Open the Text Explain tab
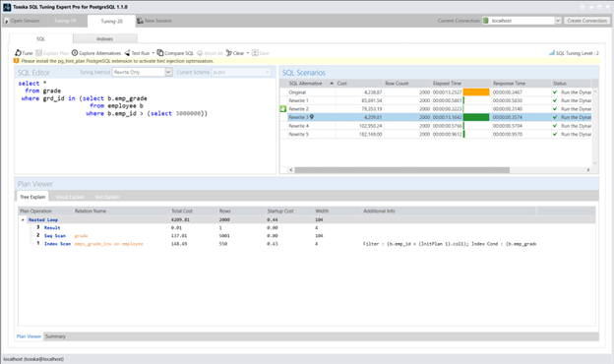Screen dimensions: 614x364 (x=107, y=197)
